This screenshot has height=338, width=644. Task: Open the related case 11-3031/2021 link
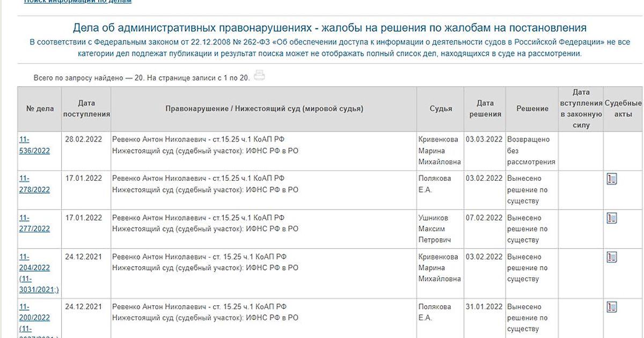click(x=39, y=285)
